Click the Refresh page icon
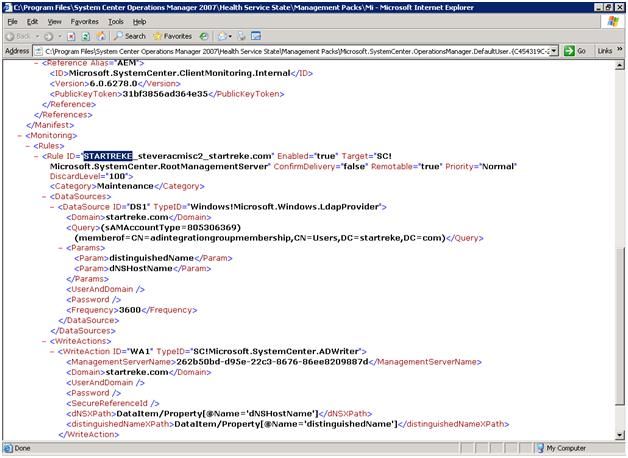This screenshot has width=628, height=458. (x=85, y=36)
